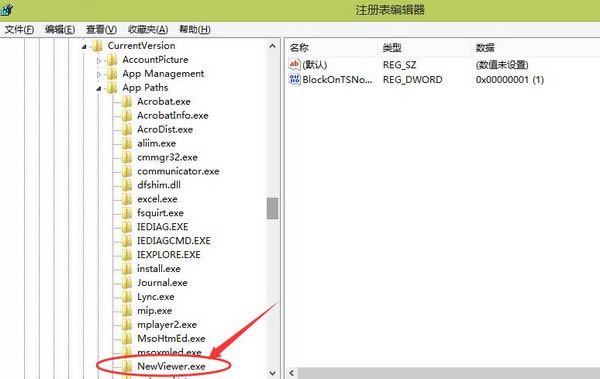Select the excel.exe key
The image size is (600, 379).
pos(157,199)
